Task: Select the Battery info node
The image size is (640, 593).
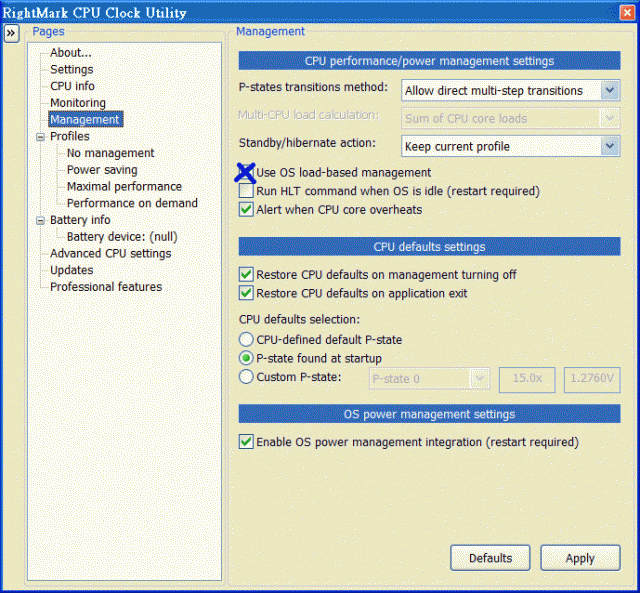Action: coord(80,220)
